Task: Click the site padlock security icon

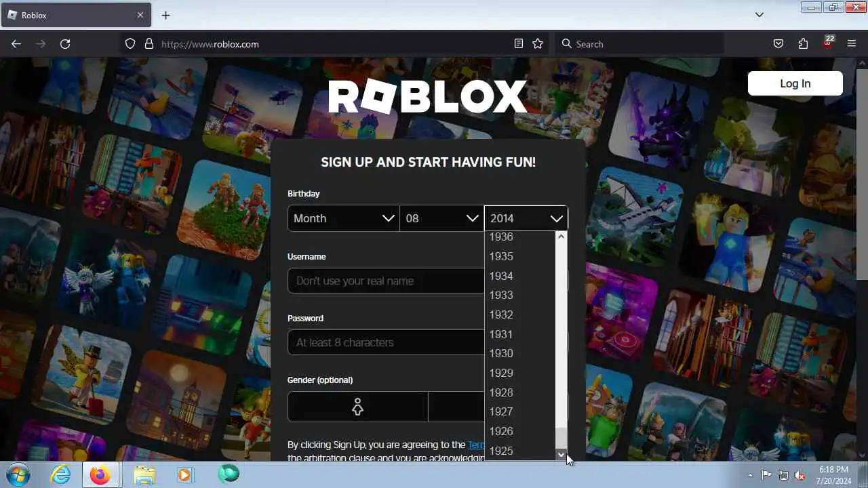Action: pos(149,44)
